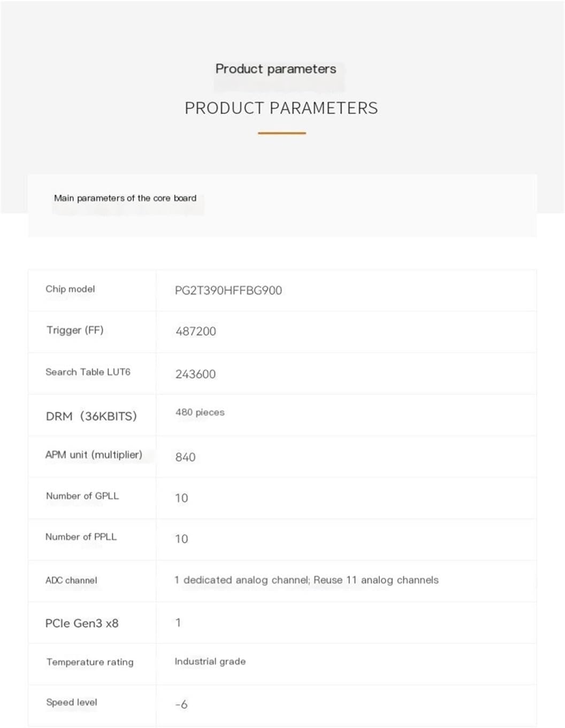Click the Number of GPLL label
The height and width of the screenshot is (728, 565).
coord(82,496)
